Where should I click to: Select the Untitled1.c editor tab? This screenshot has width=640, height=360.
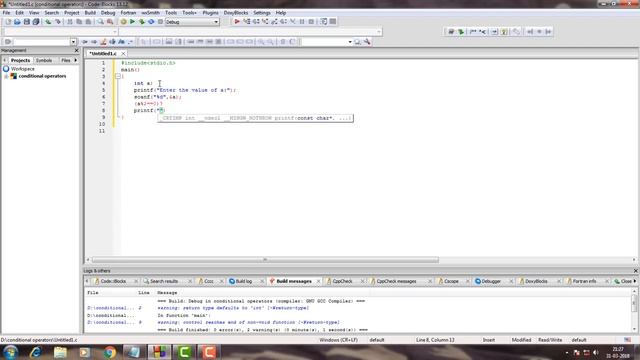[x=103, y=53]
